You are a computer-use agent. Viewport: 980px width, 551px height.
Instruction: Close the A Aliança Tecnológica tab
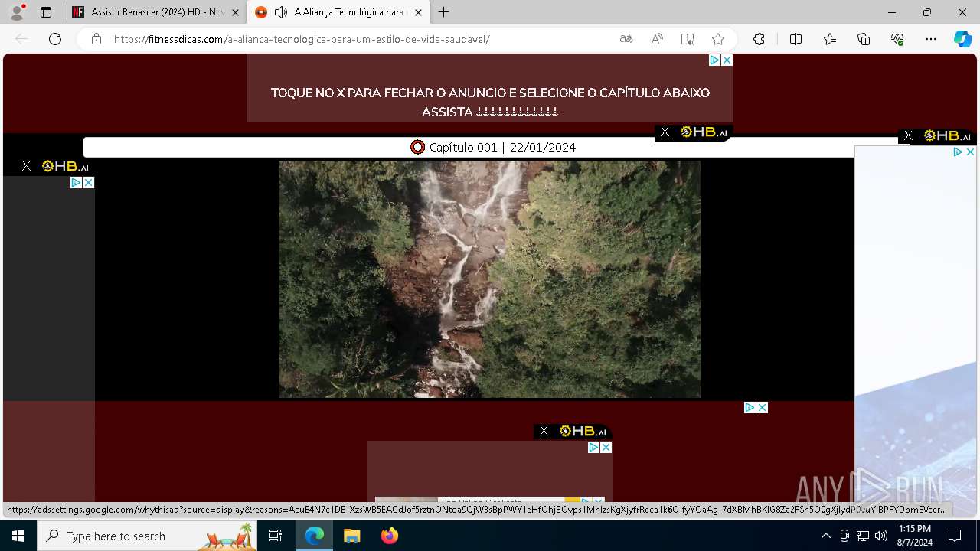[418, 12]
